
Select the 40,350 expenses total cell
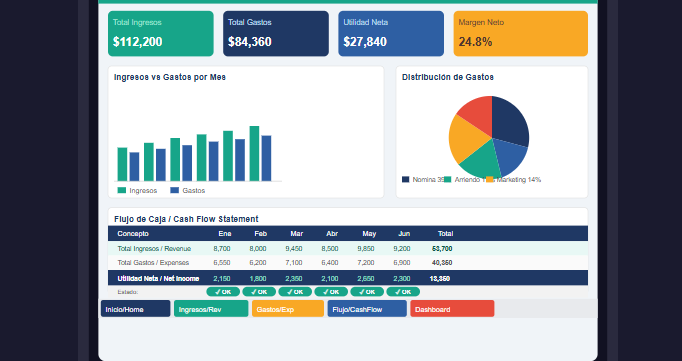click(442, 263)
